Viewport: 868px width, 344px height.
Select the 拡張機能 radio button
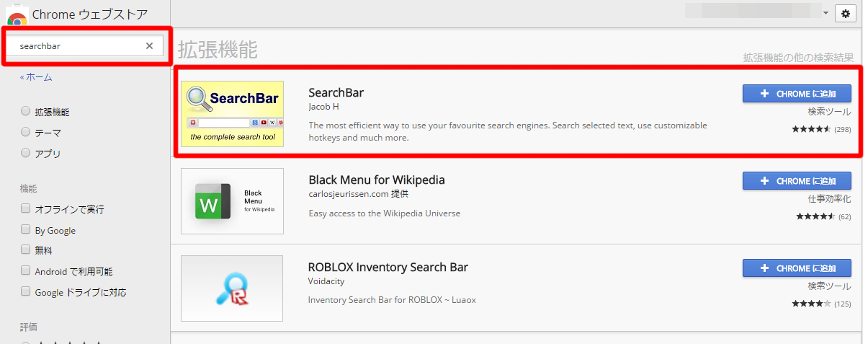26,111
